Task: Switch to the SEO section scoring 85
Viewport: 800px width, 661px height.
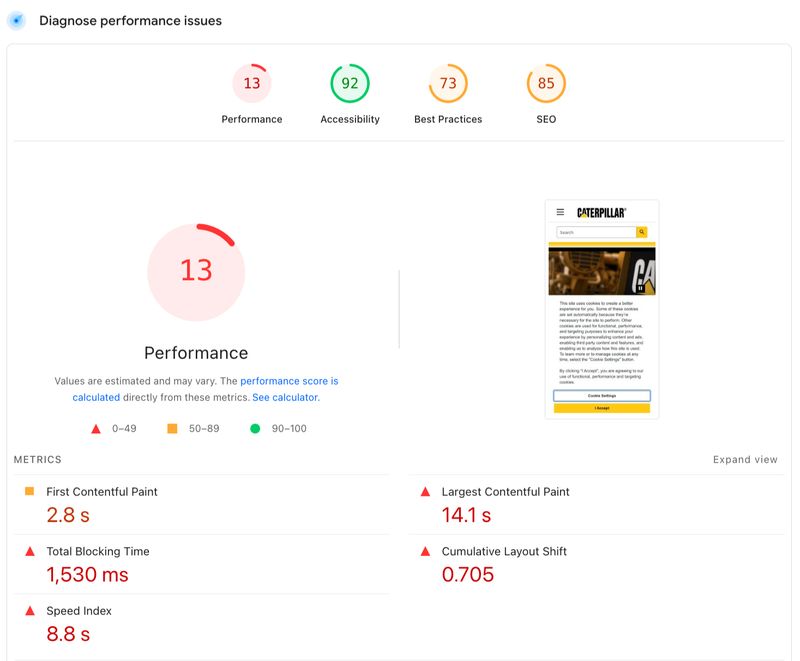Action: point(545,83)
